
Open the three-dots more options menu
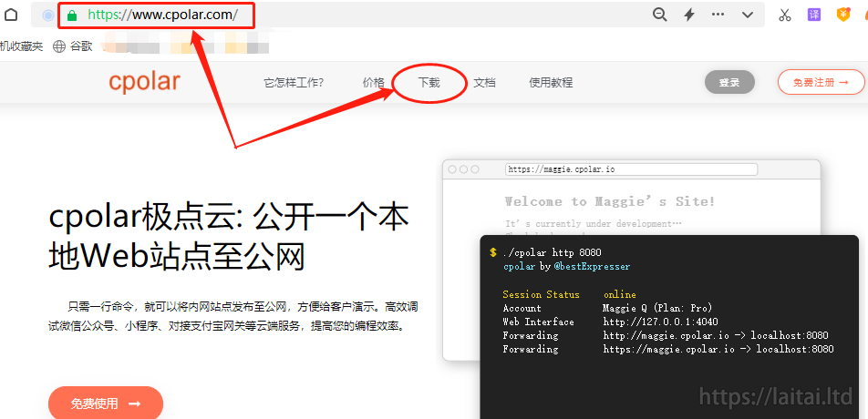coord(718,15)
